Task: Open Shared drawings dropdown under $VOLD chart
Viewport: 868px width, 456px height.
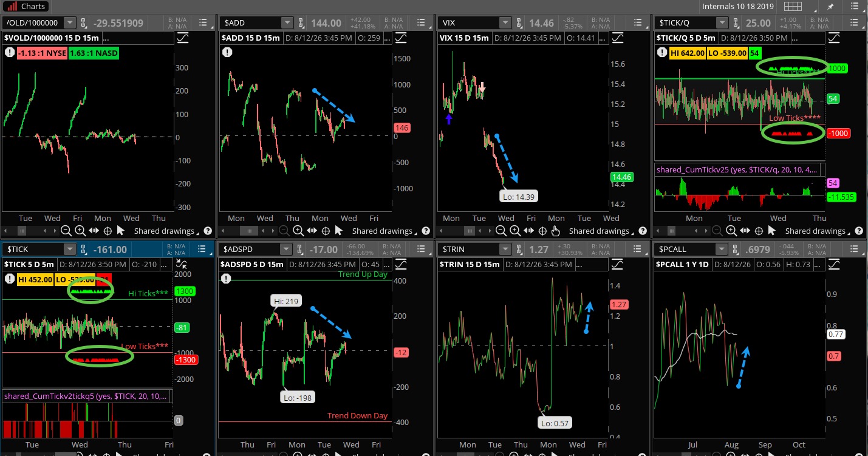Action: tap(167, 231)
